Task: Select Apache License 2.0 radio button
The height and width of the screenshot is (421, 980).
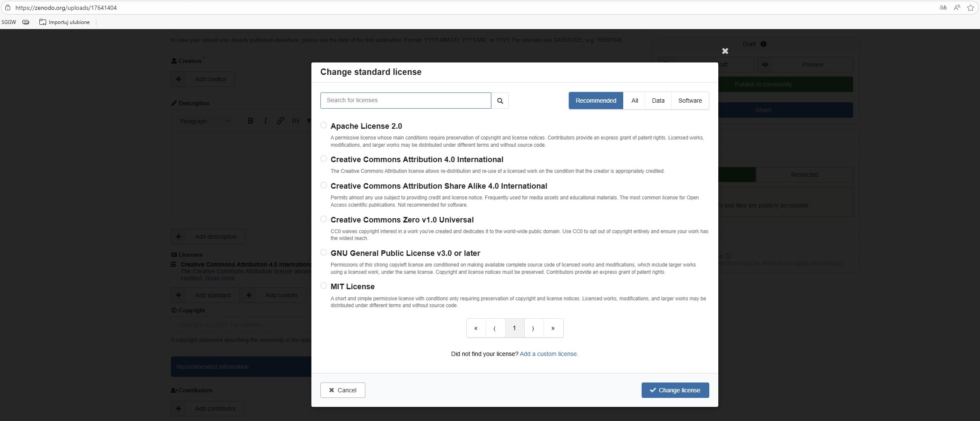Action: 323,125
